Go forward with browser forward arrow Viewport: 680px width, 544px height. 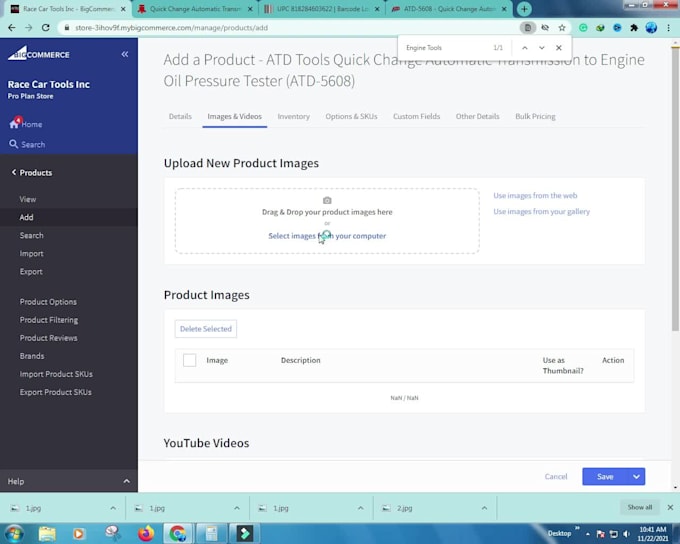(x=29, y=28)
